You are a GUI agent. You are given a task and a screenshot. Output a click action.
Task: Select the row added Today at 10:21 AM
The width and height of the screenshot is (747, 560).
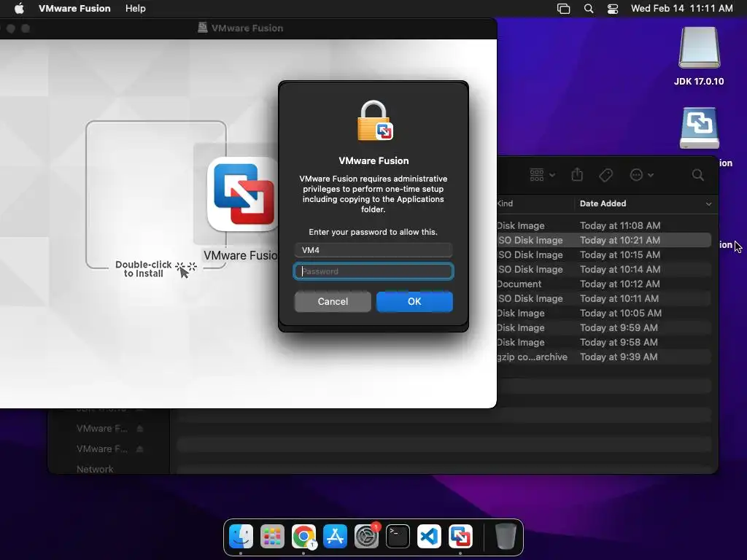coord(604,240)
